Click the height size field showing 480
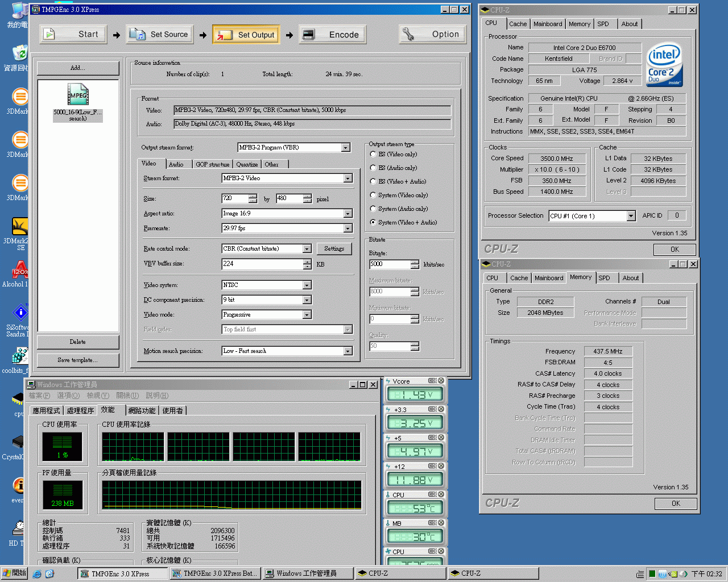Viewport: 728px width, 582px height. (289, 198)
